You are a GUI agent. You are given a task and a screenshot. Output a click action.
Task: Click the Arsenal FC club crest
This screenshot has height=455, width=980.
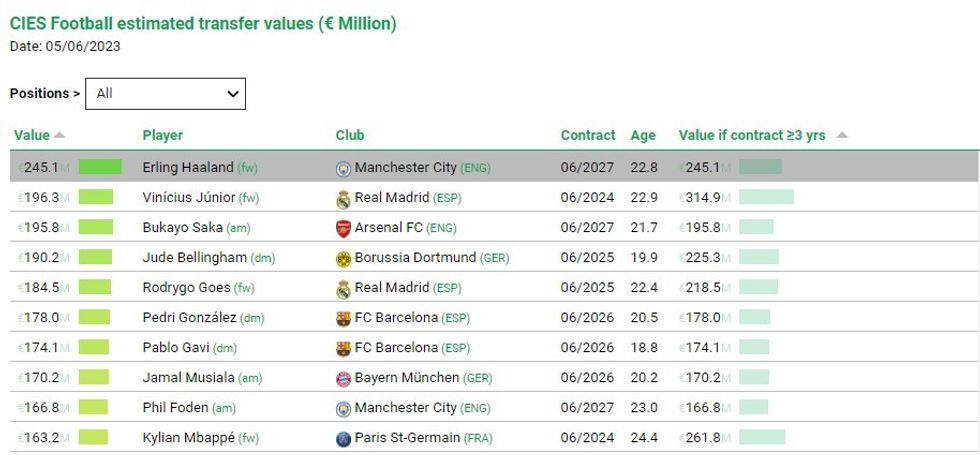point(344,228)
